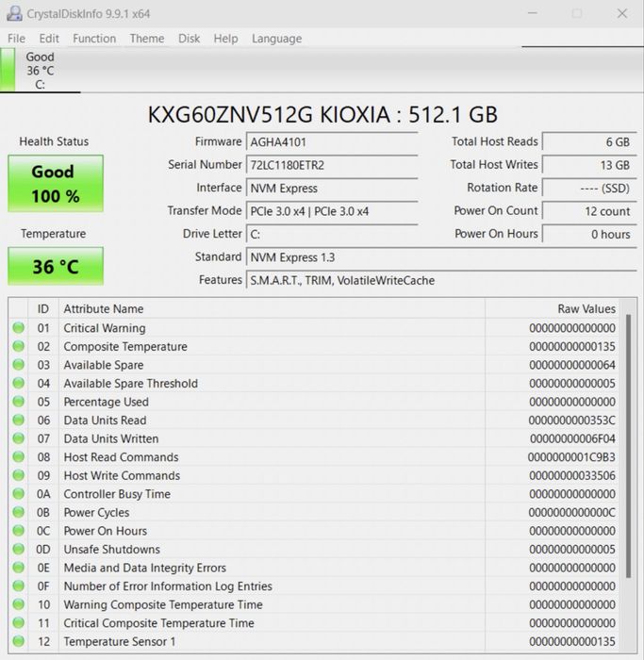Click the Standard field NVM Express 1.3

click(x=441, y=257)
